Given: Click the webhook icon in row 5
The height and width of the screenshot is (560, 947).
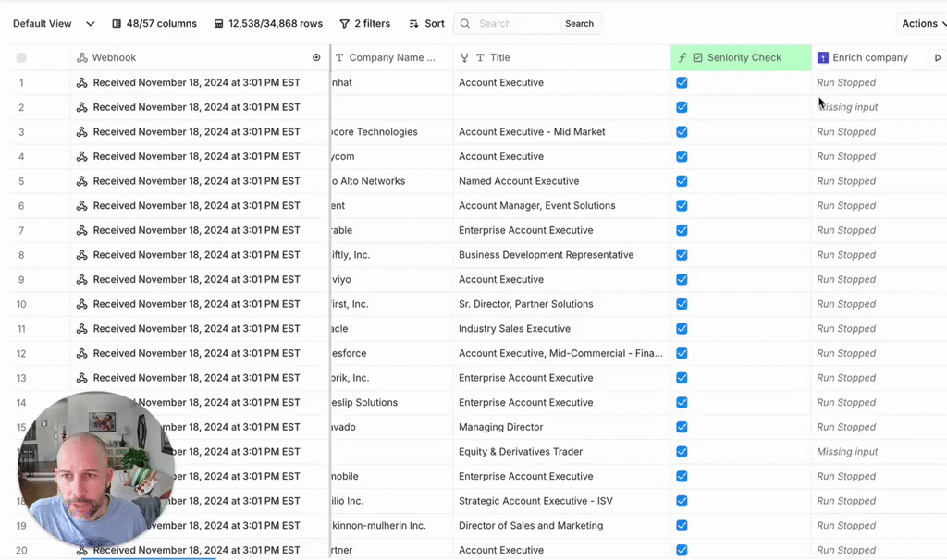Looking at the screenshot, I should (x=82, y=181).
